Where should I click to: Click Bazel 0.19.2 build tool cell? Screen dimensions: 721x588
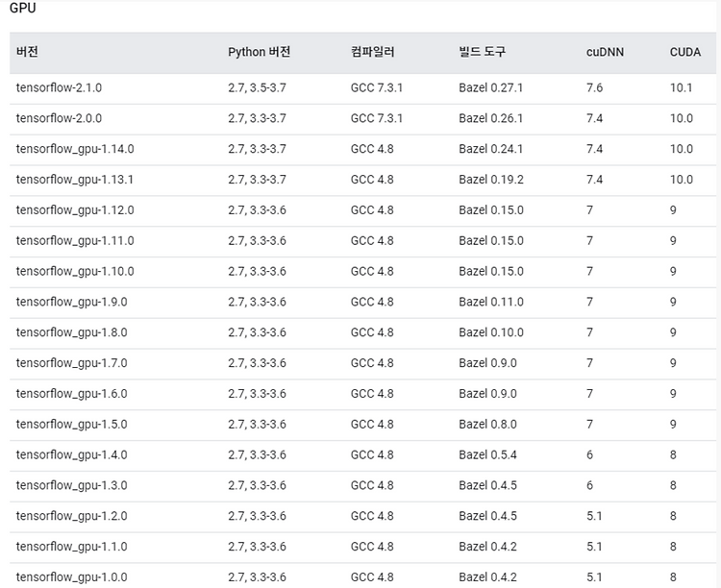(x=491, y=180)
